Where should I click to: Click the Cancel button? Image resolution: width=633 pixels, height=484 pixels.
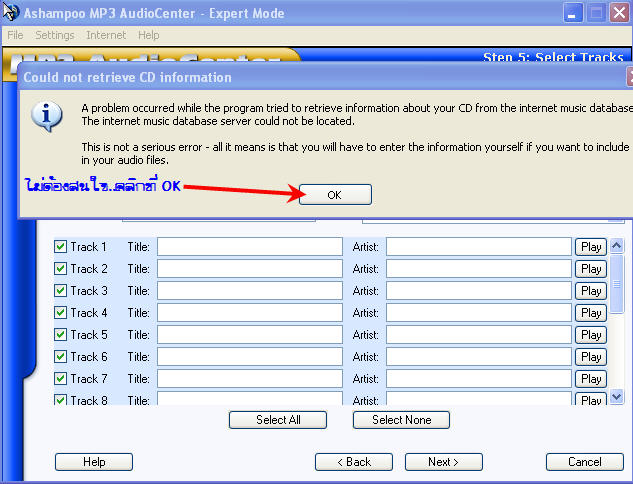(585, 462)
